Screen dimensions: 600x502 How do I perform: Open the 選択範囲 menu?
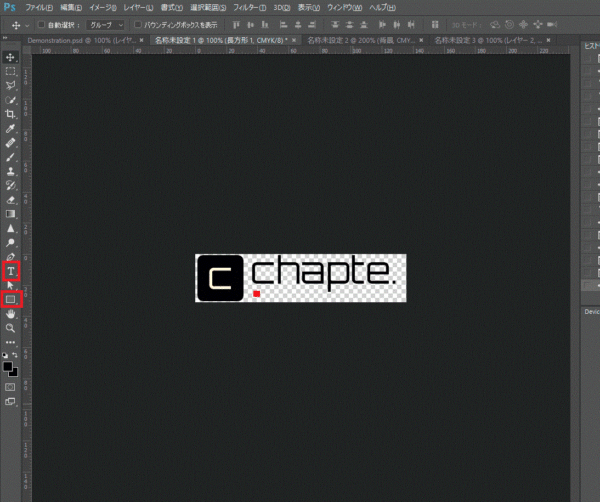(x=208, y=8)
